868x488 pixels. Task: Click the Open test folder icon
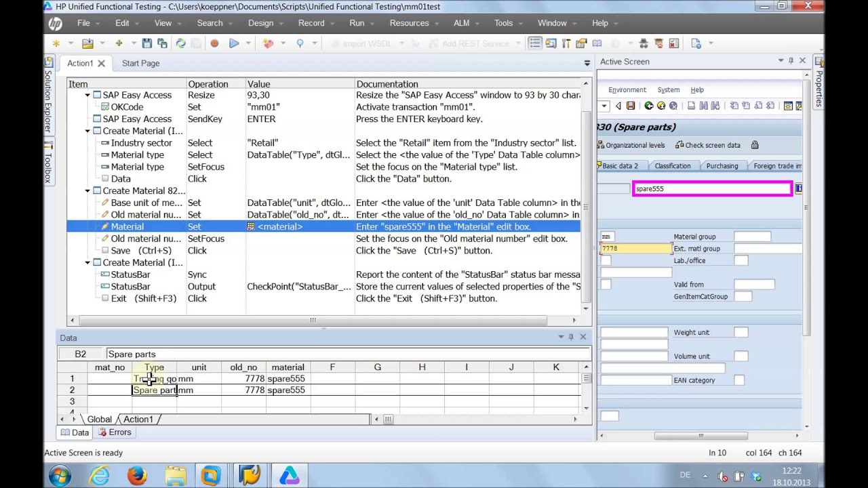[87, 43]
